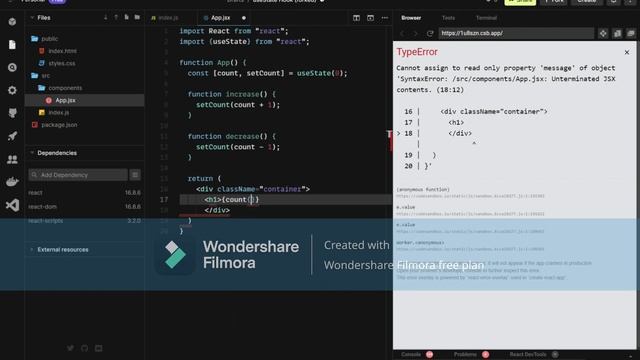The width and height of the screenshot is (640, 360).
Task: Select the Terminal preview tab
Action: pos(486,18)
